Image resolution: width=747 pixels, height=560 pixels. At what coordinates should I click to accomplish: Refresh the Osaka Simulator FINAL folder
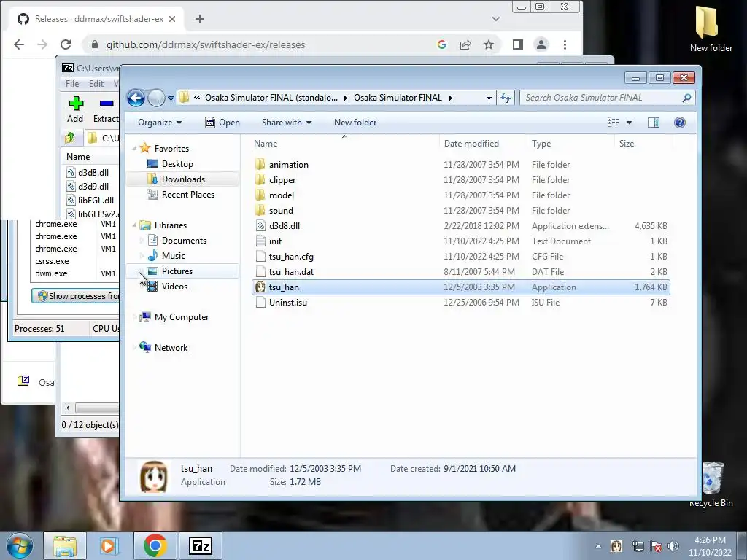[506, 98]
